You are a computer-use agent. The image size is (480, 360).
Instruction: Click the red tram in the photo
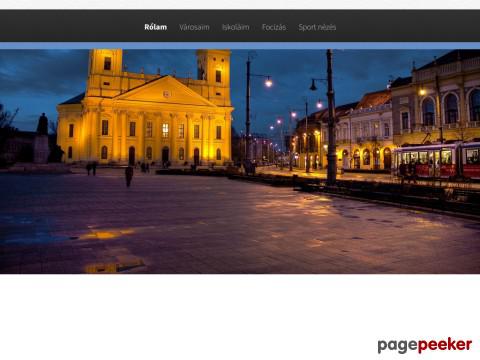click(437, 161)
